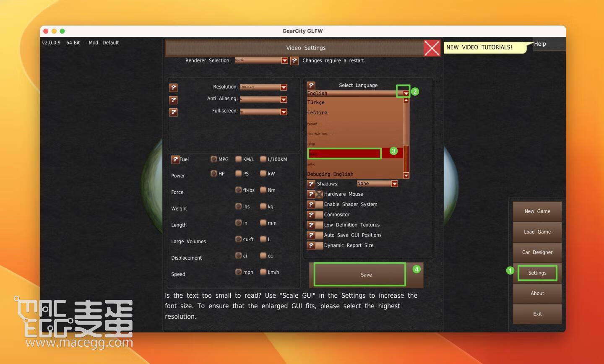This screenshot has width=604, height=364.
Task: Open the Anti Aliasing dropdown
Action: (x=284, y=99)
